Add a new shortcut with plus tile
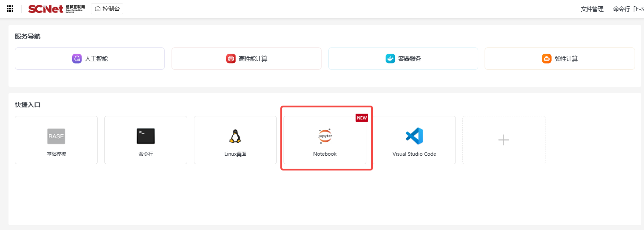The height and width of the screenshot is (230, 644). tap(504, 140)
